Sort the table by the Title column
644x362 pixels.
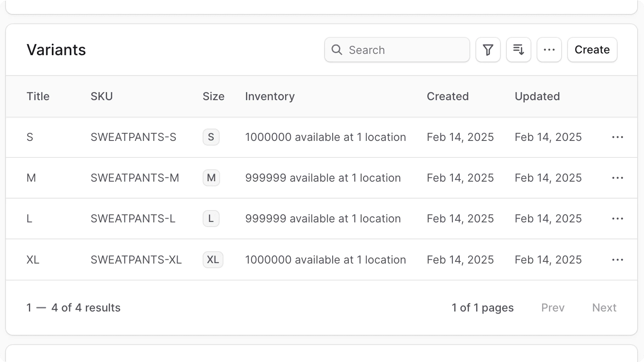click(38, 96)
